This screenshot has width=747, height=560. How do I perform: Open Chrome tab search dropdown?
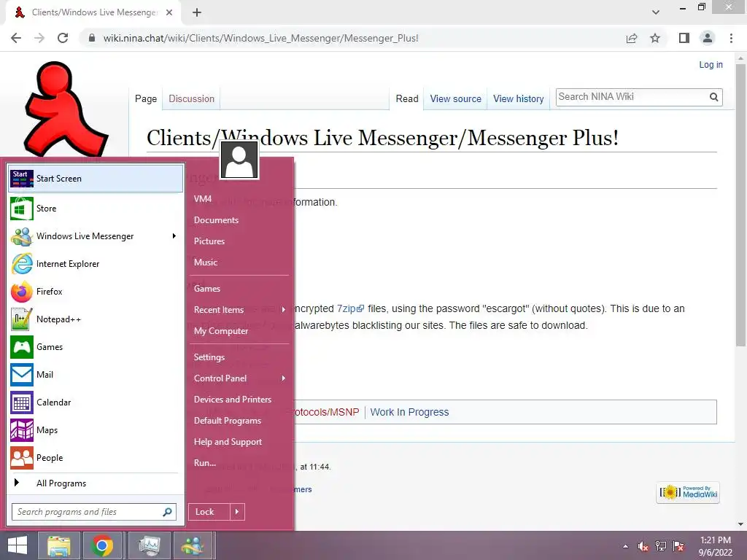point(656,12)
